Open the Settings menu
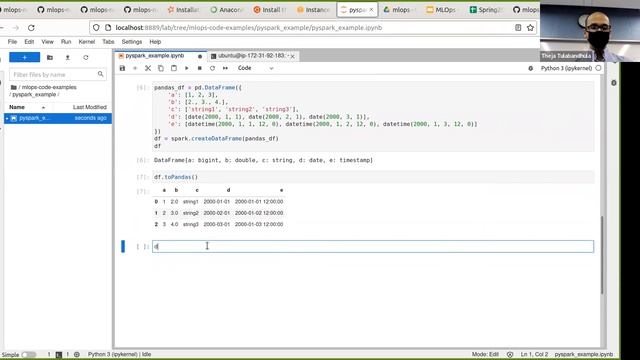 click(132, 42)
